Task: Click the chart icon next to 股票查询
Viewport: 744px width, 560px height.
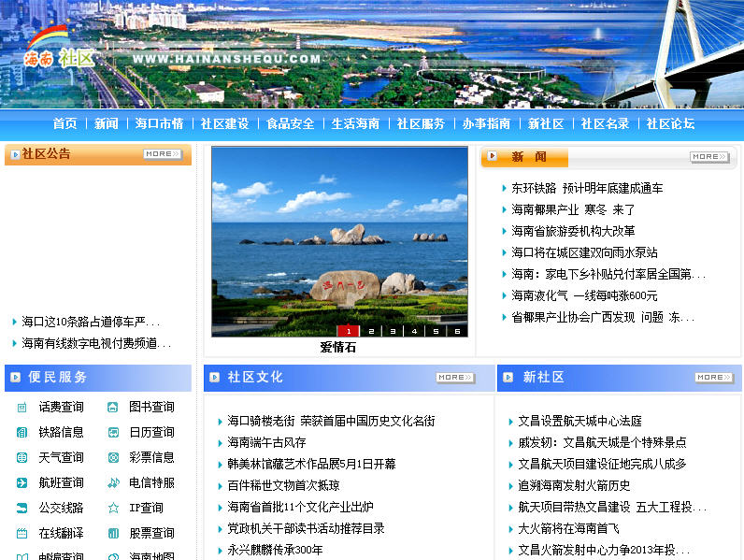Action: pyautogui.click(x=113, y=534)
